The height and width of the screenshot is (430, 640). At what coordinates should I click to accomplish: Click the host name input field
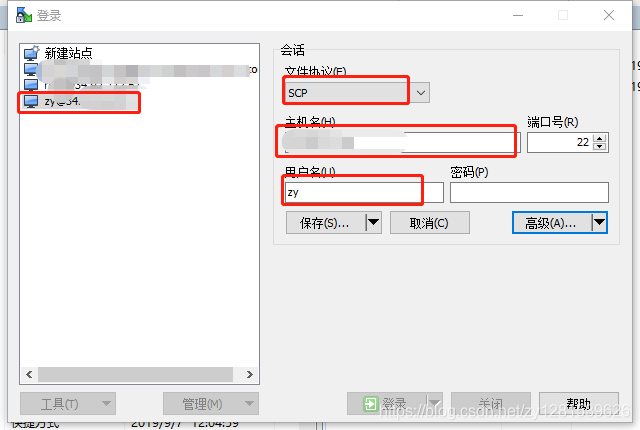pyautogui.click(x=402, y=142)
